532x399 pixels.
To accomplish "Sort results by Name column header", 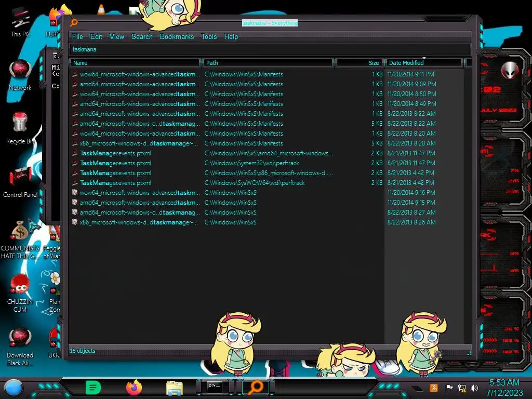I will click(135, 63).
